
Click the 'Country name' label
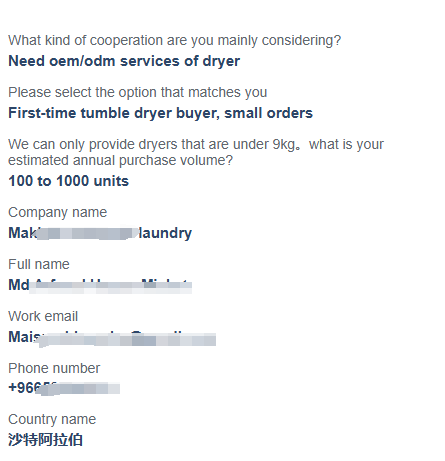[x=52, y=420]
